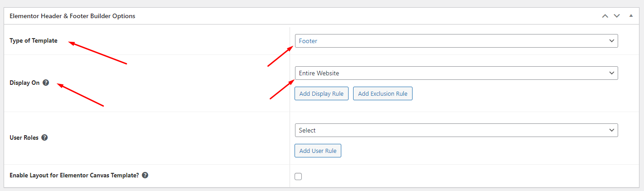
Task: Click the Elementor Header & Footer Builder Options title
Action: (72, 16)
